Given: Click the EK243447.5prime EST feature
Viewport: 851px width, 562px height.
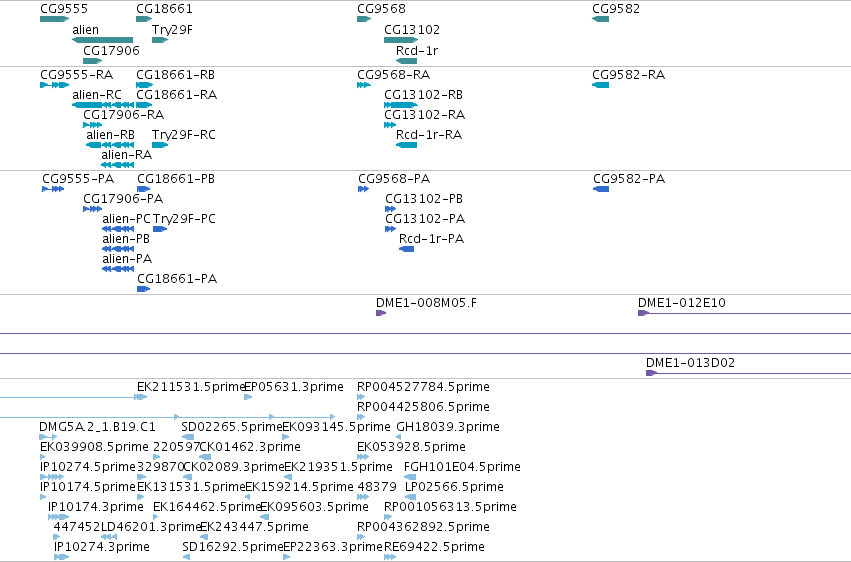Looking at the screenshot, I should pos(205,537).
